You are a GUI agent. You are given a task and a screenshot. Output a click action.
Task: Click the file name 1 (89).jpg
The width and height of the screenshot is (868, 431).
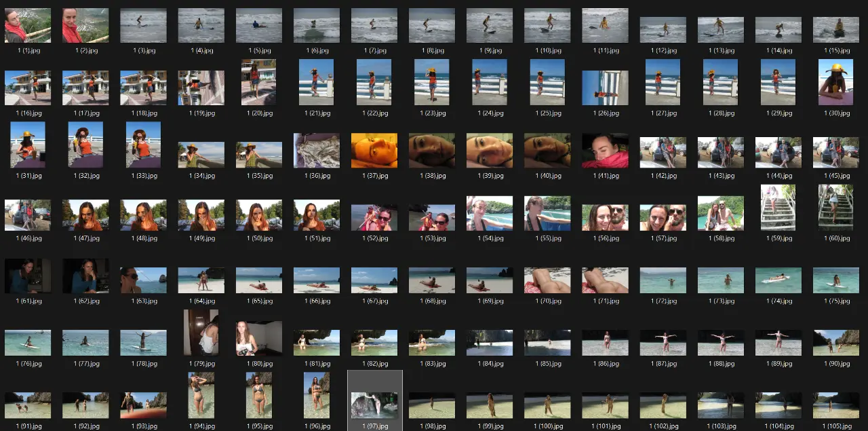point(778,363)
